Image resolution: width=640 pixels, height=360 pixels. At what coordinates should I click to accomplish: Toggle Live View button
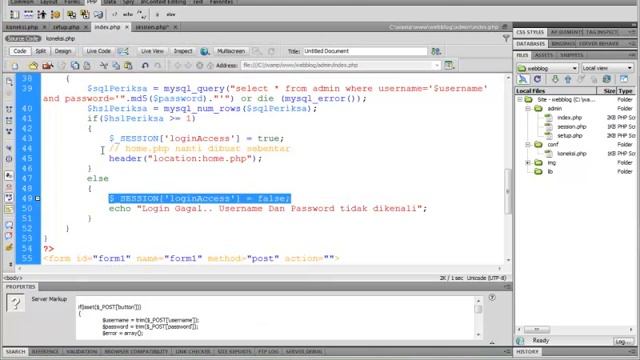coord(152,51)
